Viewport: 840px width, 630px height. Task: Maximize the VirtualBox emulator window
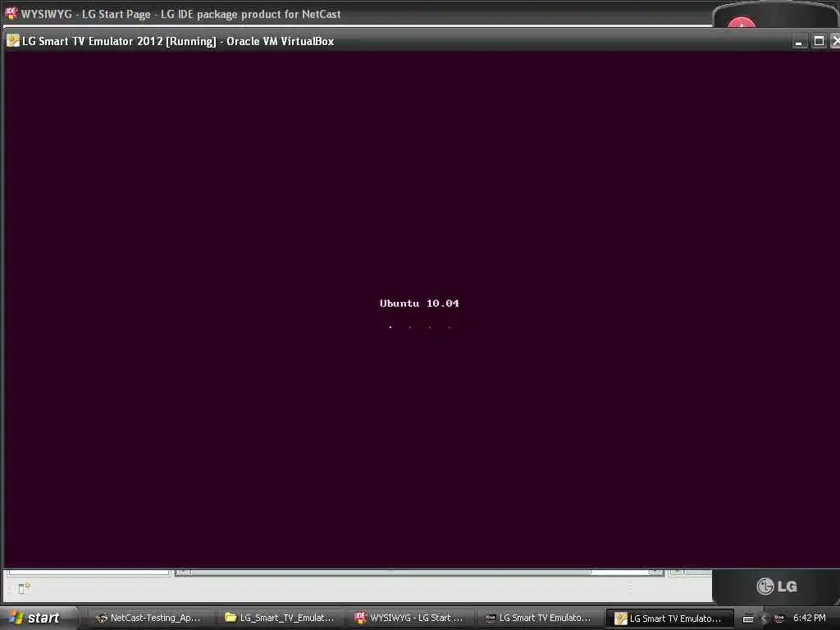click(x=819, y=41)
